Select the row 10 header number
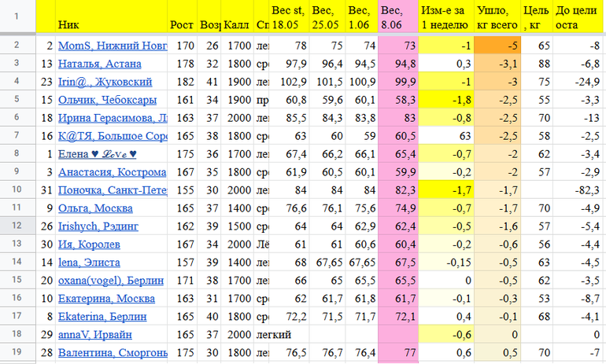606x364 pixels. click(x=17, y=190)
